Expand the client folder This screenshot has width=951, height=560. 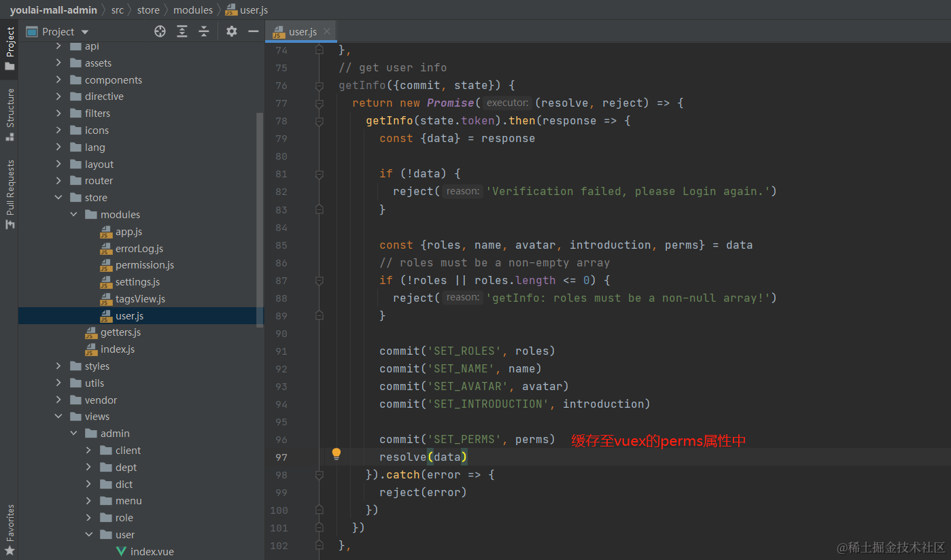coord(88,451)
